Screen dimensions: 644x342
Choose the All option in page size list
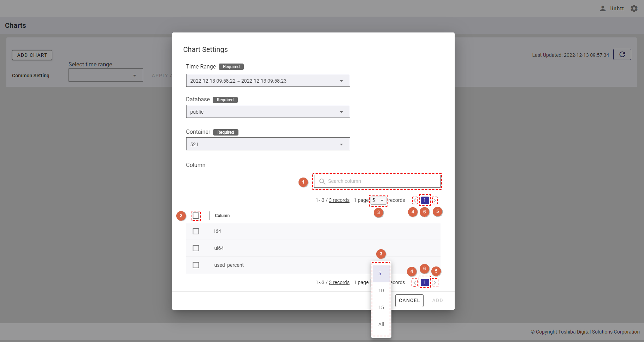381,324
